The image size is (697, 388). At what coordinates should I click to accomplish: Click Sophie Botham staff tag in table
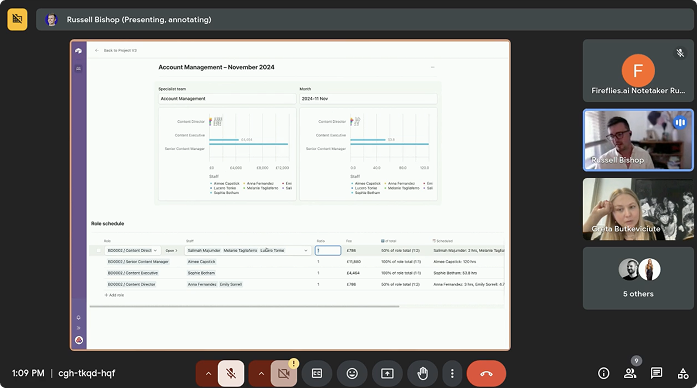(x=201, y=273)
